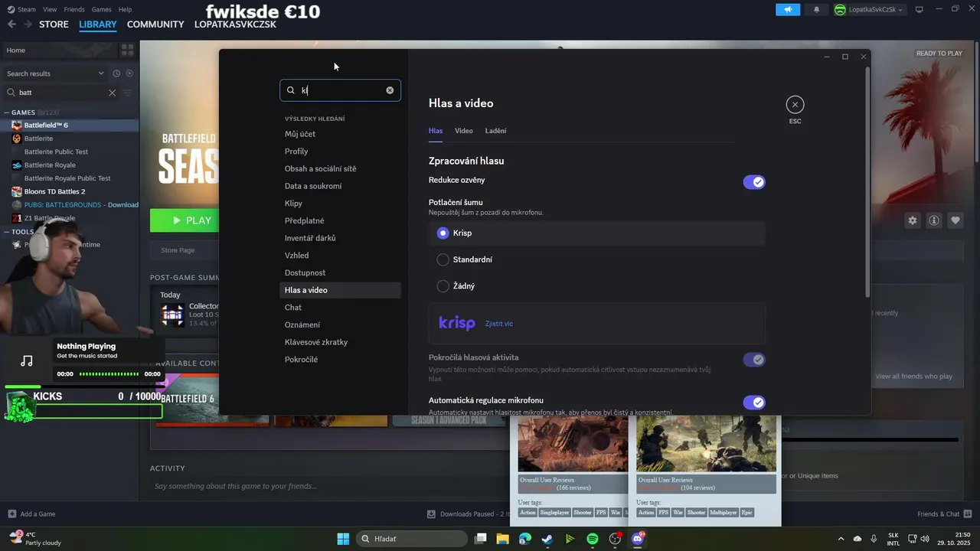Open Můj účet settings
The width and height of the screenshot is (980, 551).
point(340,134)
